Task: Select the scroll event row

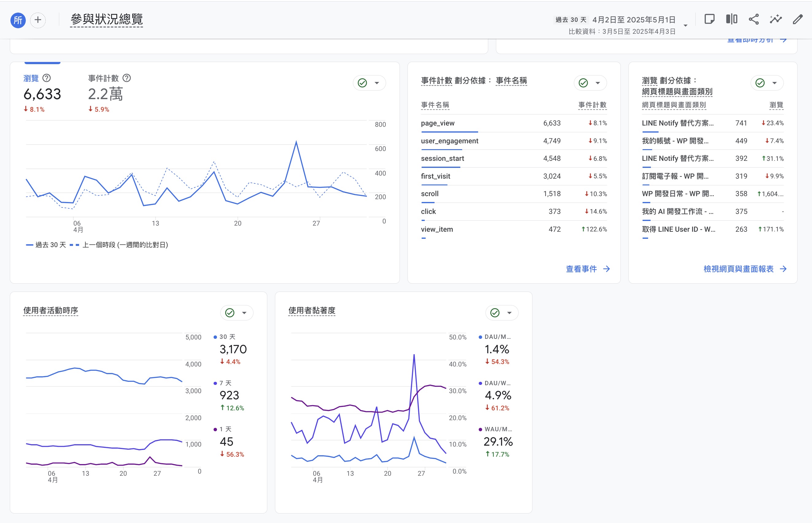Action: [x=514, y=194]
